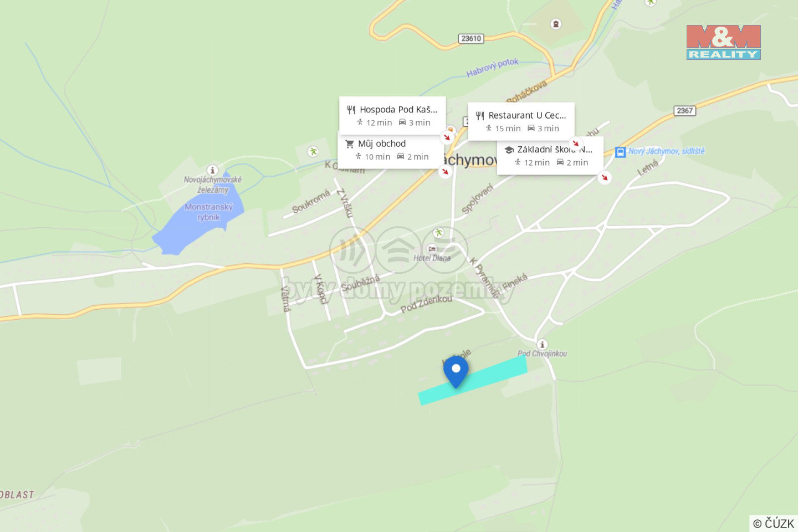Click the monument icon near road 23610
Screen dimensions: 798x532
556,24
